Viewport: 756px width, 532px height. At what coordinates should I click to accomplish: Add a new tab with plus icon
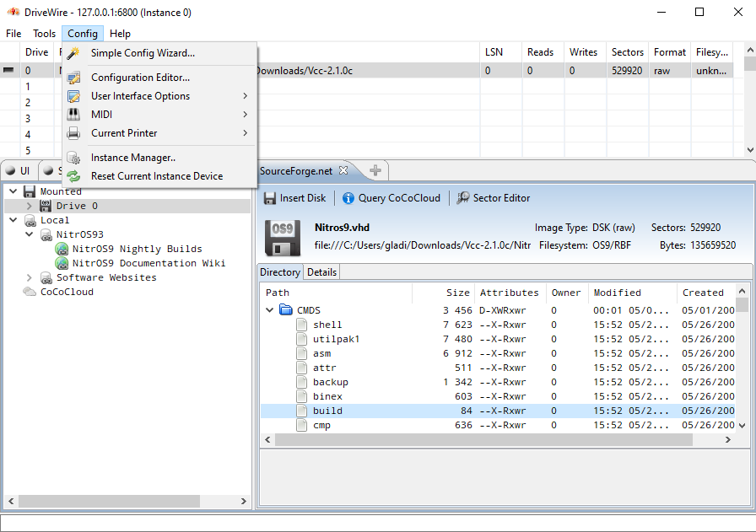(375, 170)
